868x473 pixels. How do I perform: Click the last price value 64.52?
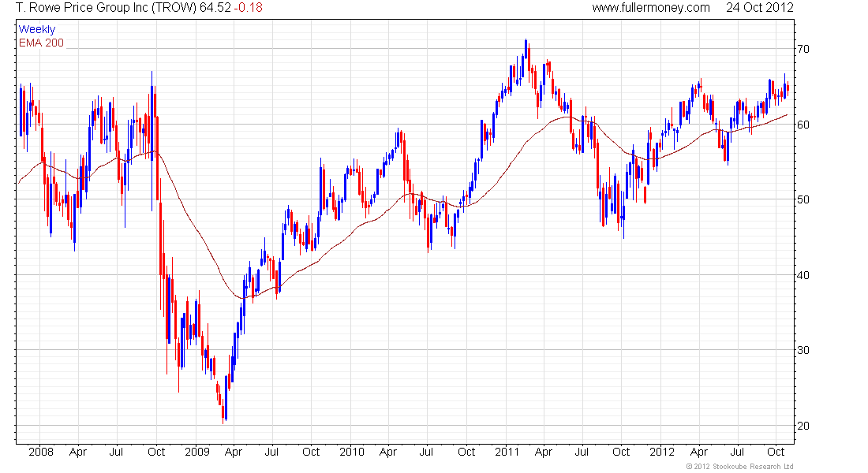coord(215,8)
